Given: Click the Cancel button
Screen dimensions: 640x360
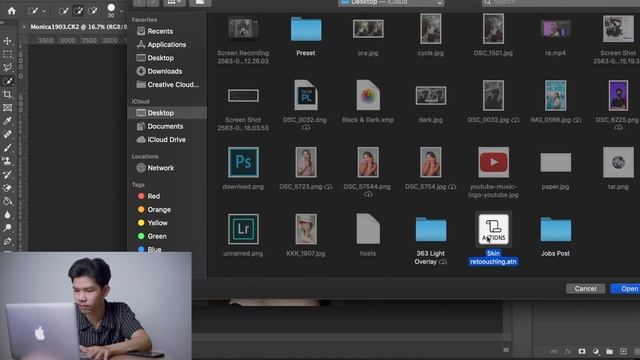Looking at the screenshot, I should pos(585,289).
